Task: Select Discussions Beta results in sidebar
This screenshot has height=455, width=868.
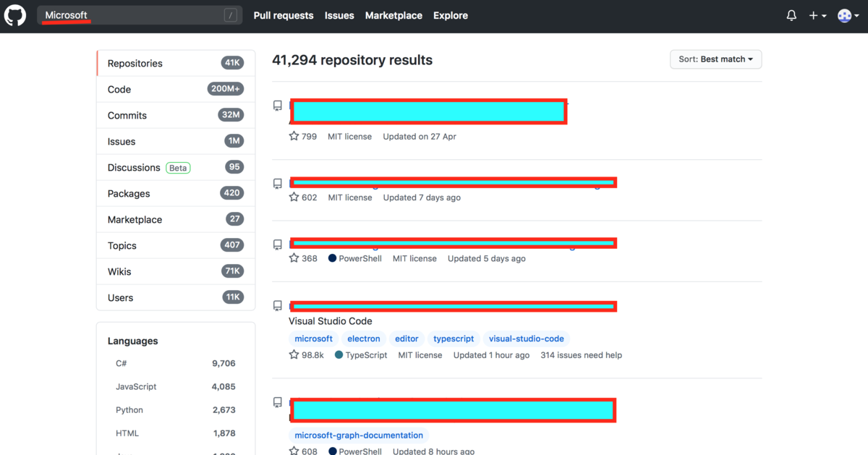Action: (176, 167)
